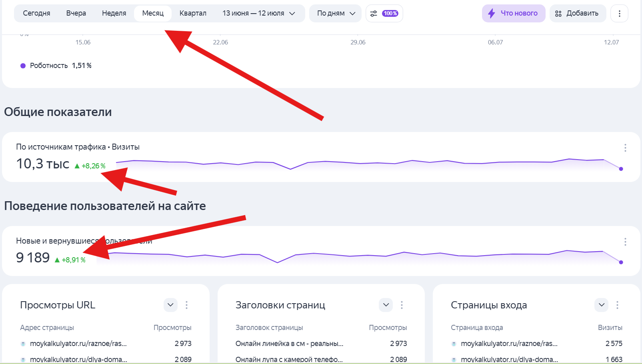Open the top-right three-dot dashboard menu
Viewport: 642px width, 364px height.
pyautogui.click(x=619, y=13)
